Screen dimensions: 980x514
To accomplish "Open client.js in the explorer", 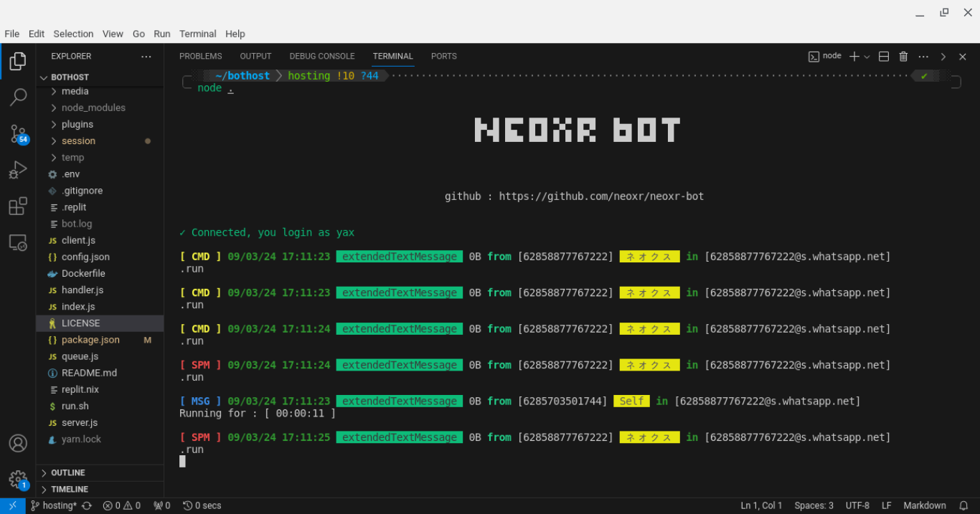I will pyautogui.click(x=100, y=240).
